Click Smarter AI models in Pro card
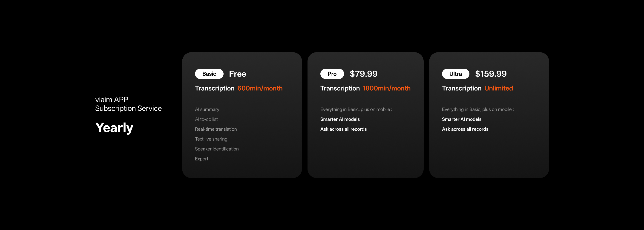 click(340, 119)
